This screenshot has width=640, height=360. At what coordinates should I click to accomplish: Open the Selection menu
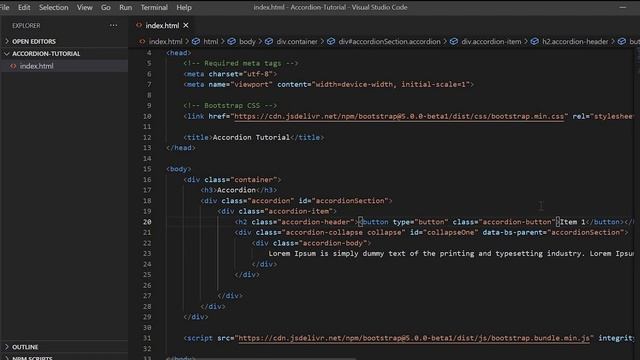(53, 7)
